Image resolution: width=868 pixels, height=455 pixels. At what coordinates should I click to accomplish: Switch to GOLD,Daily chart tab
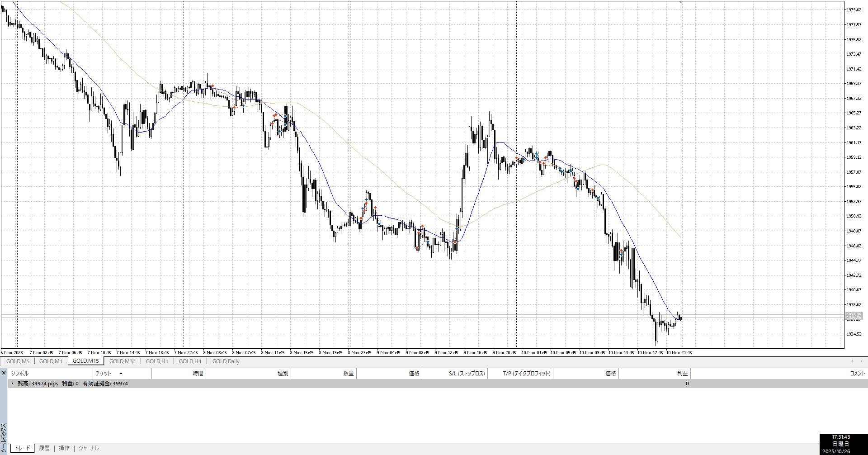click(x=226, y=361)
